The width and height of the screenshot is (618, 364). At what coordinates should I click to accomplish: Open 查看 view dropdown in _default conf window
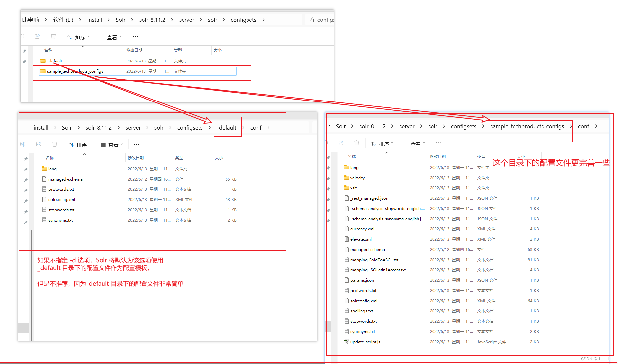pos(112,145)
